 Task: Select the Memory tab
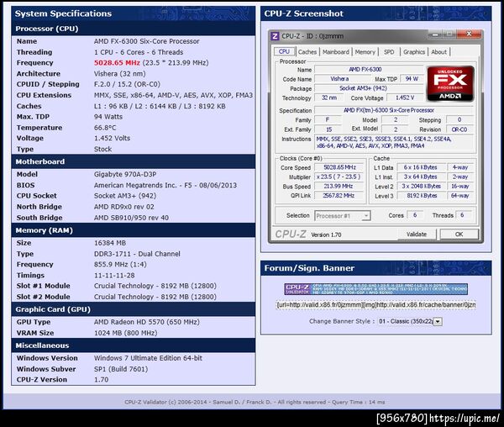point(365,52)
